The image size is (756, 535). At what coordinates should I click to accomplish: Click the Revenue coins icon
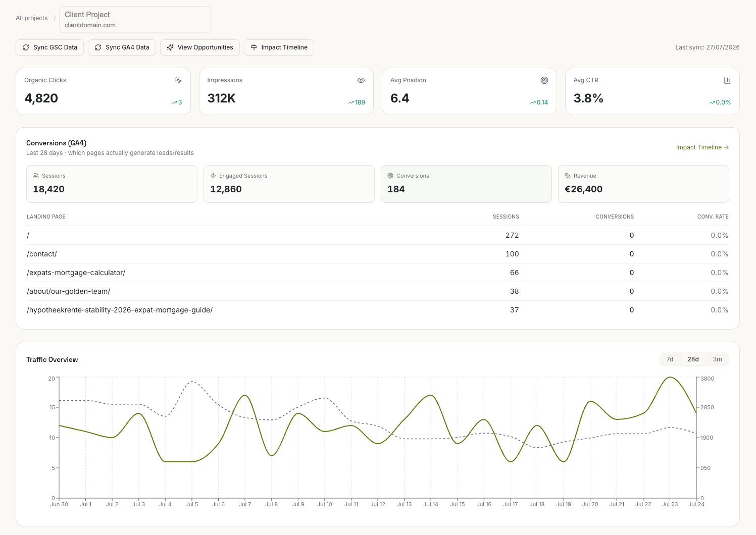click(568, 176)
